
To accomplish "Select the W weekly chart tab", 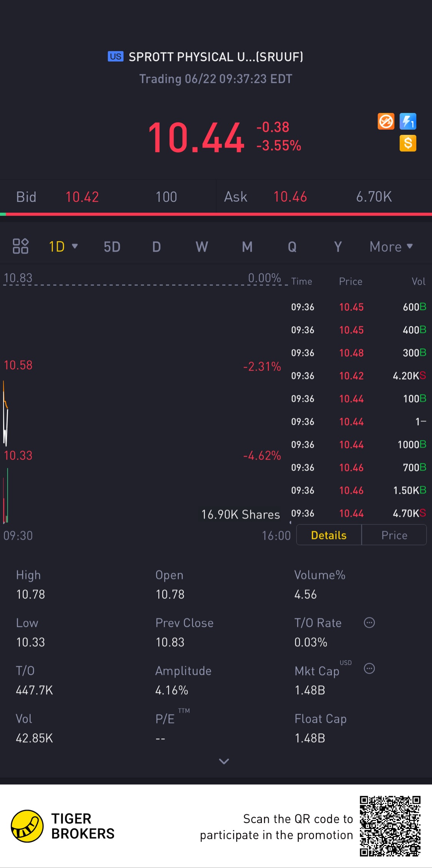I will pyautogui.click(x=202, y=247).
